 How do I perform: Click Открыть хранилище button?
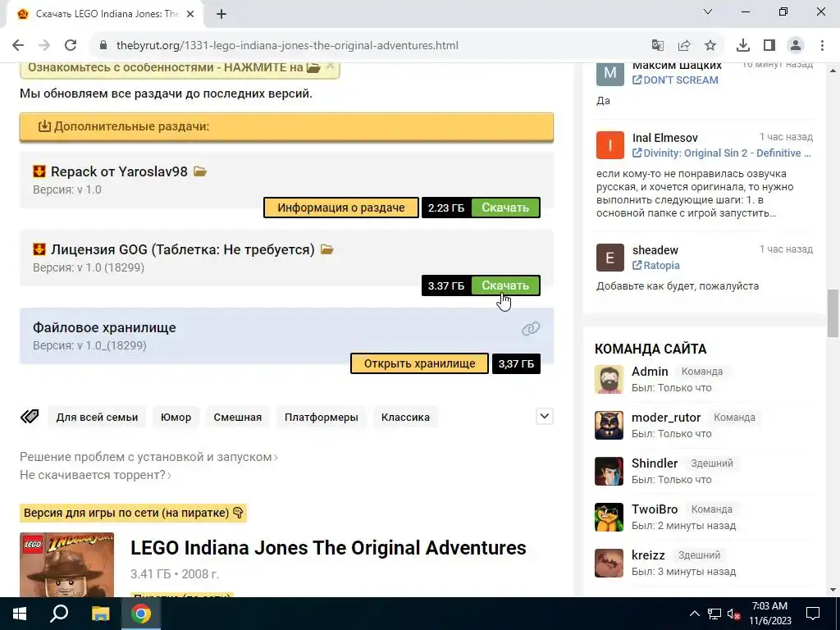click(419, 363)
